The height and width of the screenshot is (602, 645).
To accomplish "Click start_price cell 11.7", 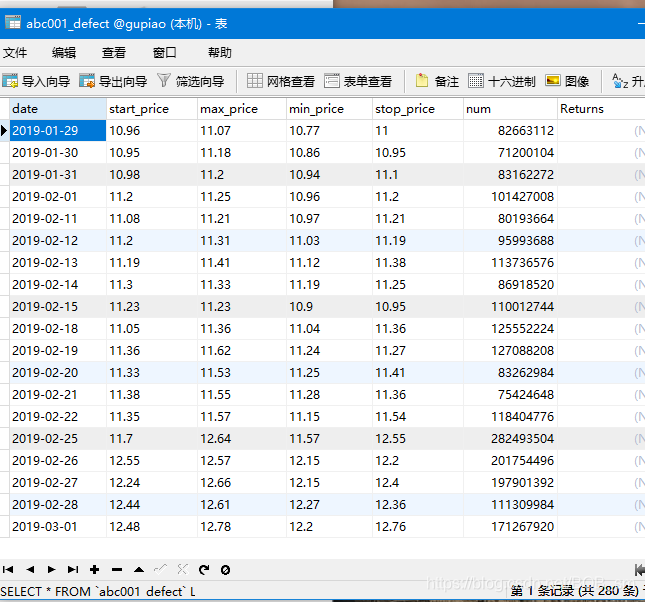I will [152, 438].
